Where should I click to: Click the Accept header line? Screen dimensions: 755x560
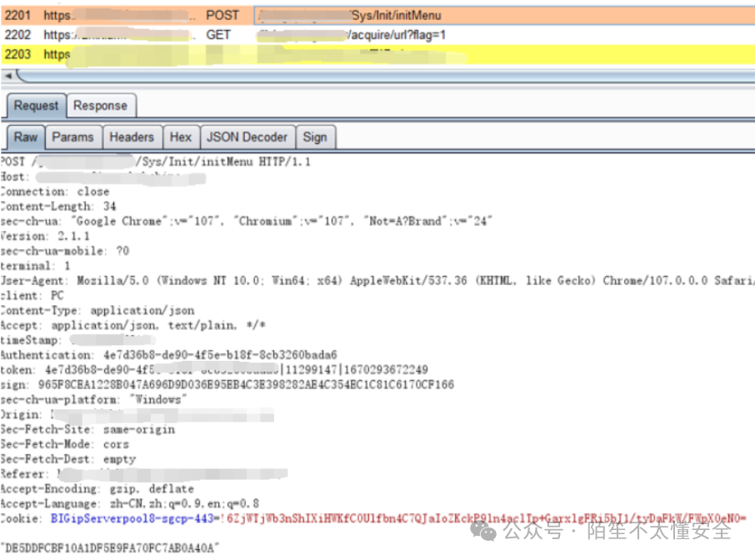132,325
